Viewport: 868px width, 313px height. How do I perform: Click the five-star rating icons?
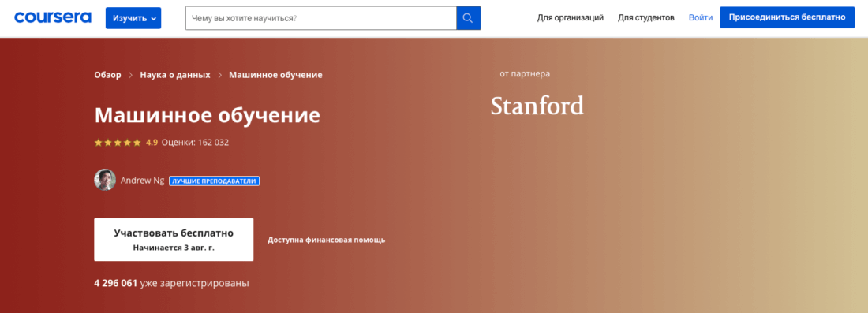click(x=118, y=143)
